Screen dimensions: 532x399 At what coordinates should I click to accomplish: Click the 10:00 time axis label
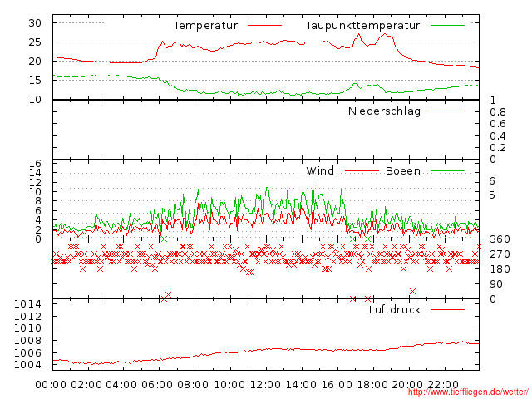(x=229, y=385)
